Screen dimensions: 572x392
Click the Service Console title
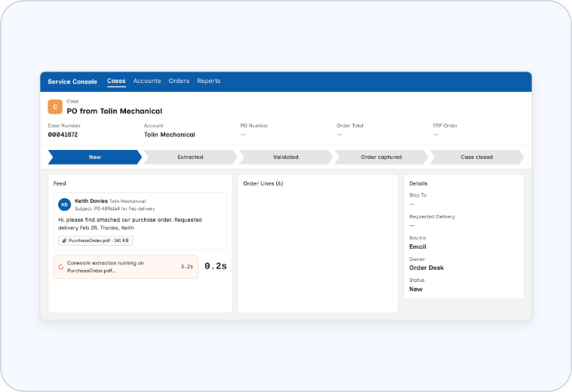click(x=72, y=81)
